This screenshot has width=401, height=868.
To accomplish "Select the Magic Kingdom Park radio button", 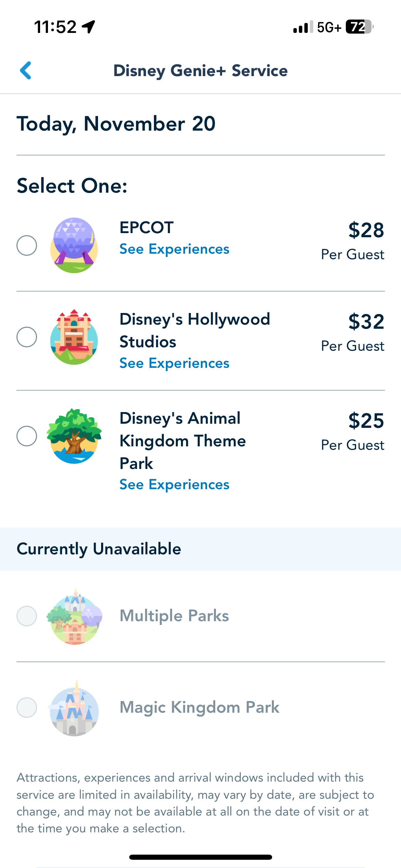I will pyautogui.click(x=27, y=708).
